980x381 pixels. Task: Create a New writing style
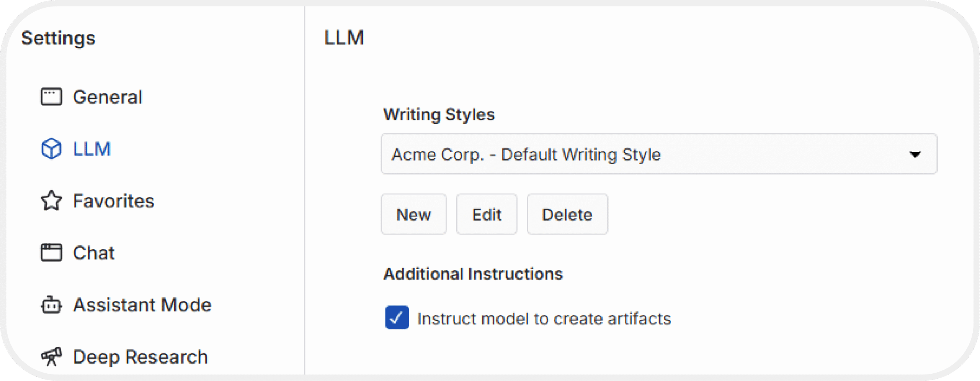point(413,214)
